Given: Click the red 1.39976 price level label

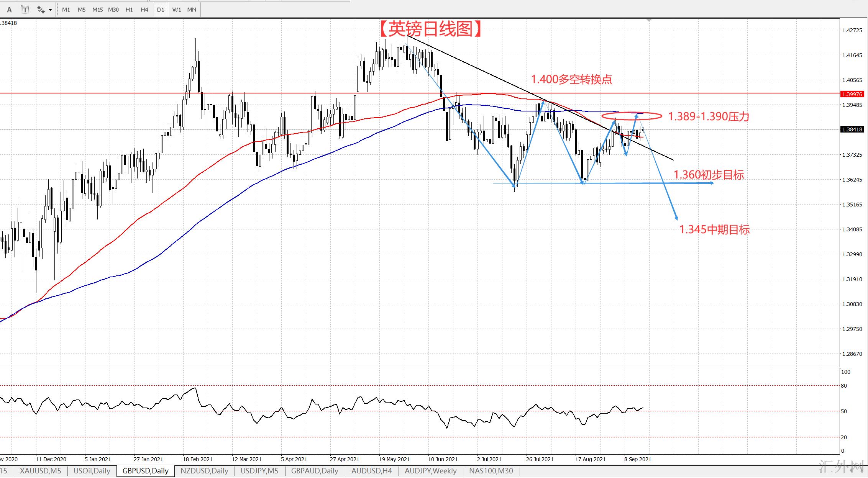Looking at the screenshot, I should click(852, 94).
